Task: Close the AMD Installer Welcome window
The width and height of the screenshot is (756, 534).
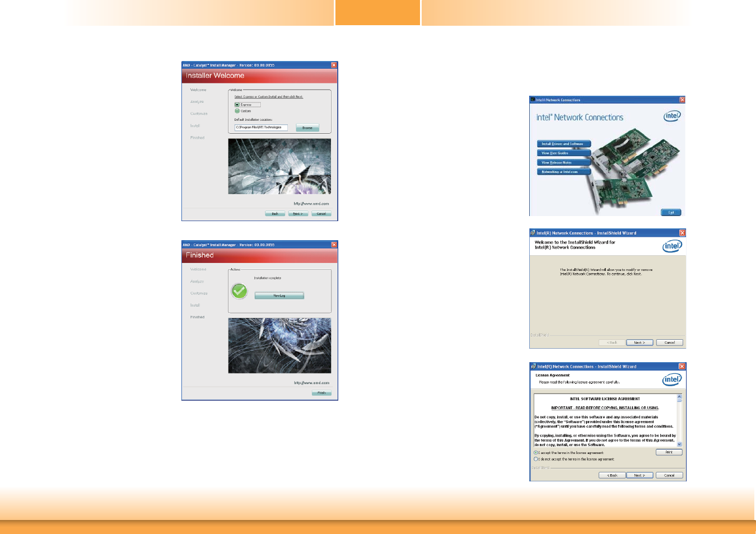Action: [x=334, y=65]
